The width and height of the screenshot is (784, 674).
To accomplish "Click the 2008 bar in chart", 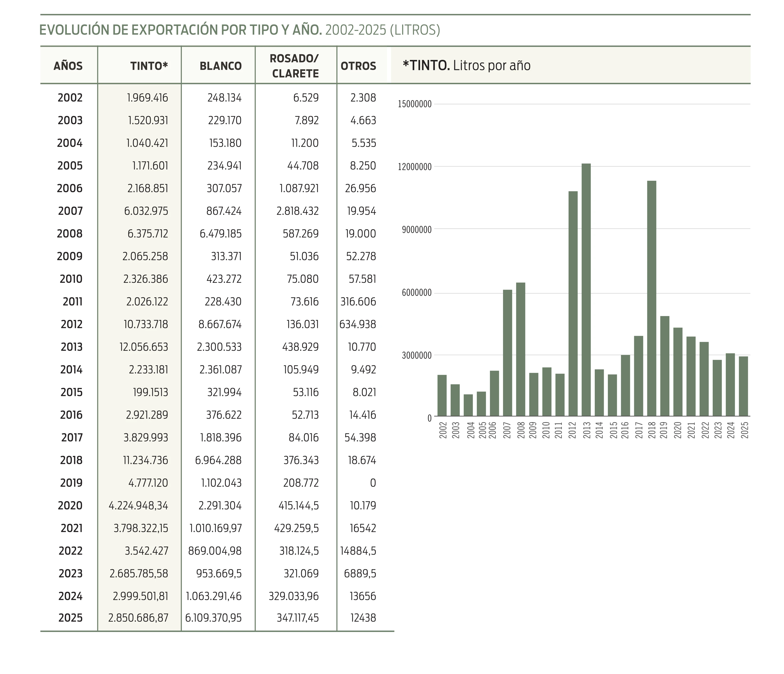I will [x=521, y=349].
